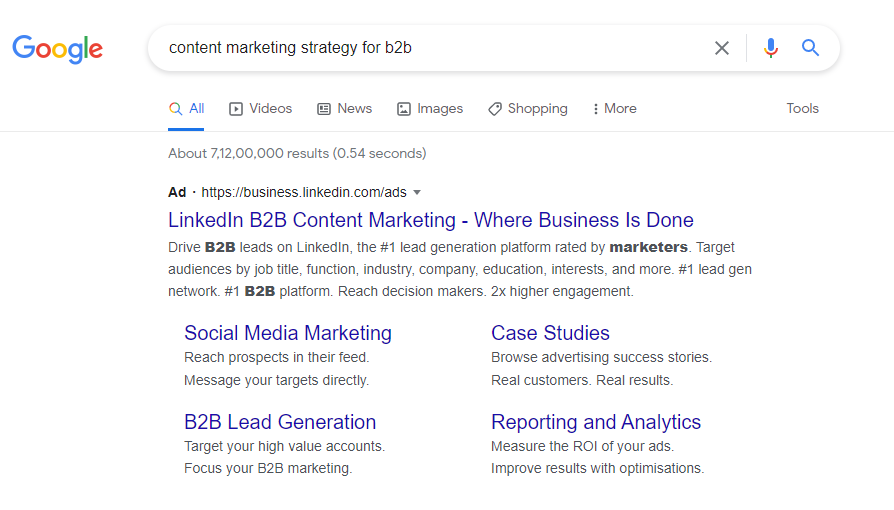Click the Videos tab play icon
The height and width of the screenshot is (510, 894).
click(236, 109)
